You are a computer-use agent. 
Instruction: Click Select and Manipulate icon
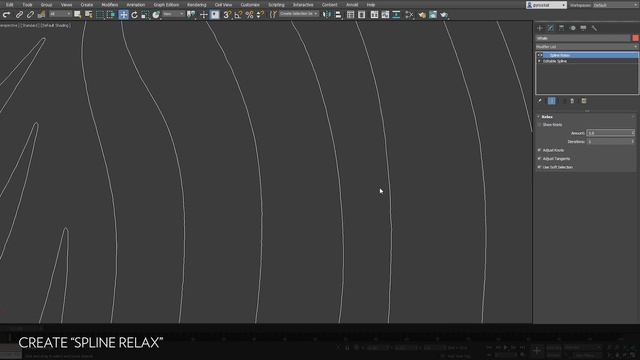204,15
